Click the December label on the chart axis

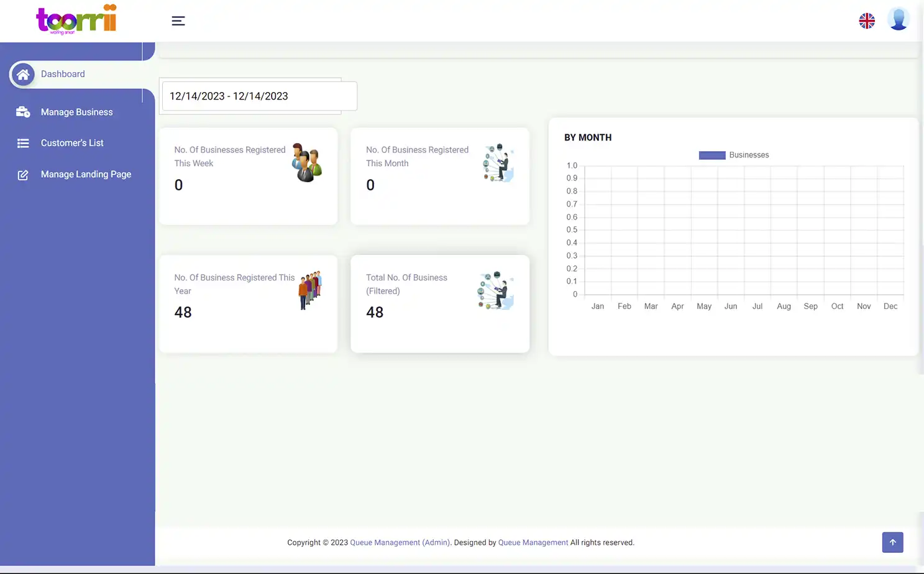(x=890, y=306)
